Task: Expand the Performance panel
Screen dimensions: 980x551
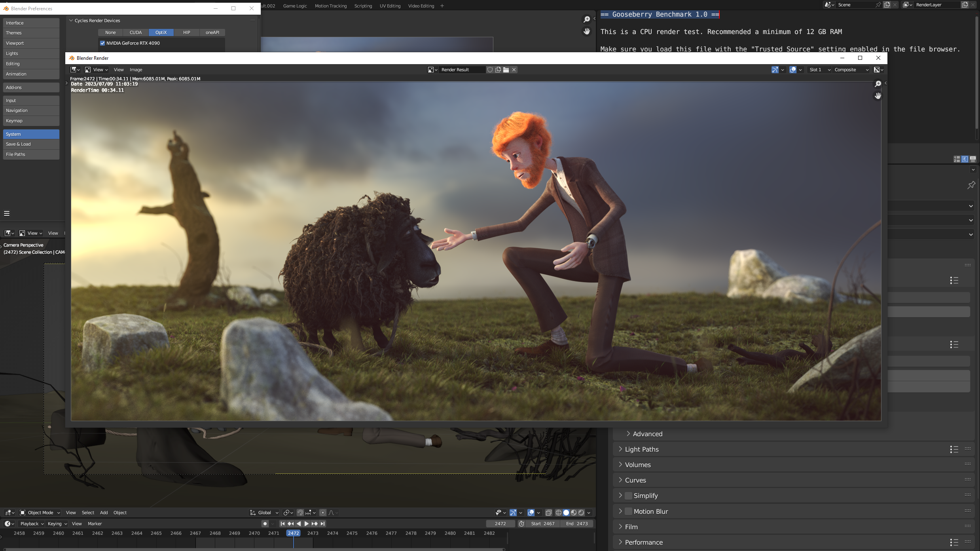Action: [x=643, y=542]
